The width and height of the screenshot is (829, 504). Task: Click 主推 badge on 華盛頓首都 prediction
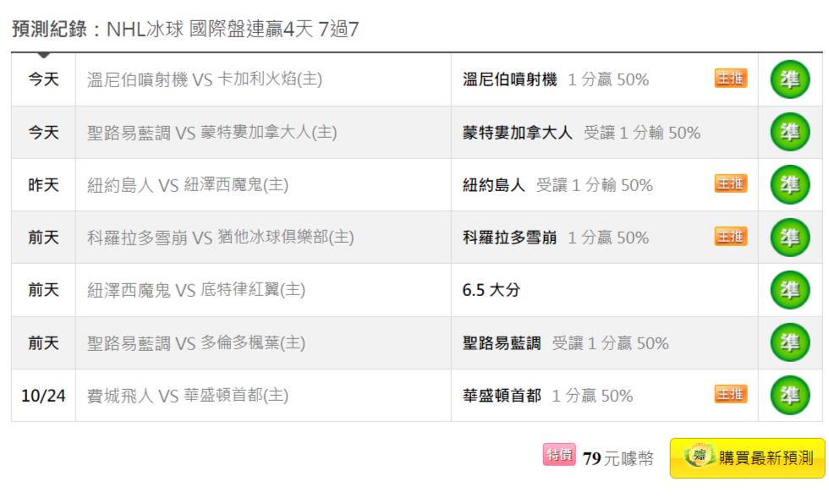click(731, 394)
